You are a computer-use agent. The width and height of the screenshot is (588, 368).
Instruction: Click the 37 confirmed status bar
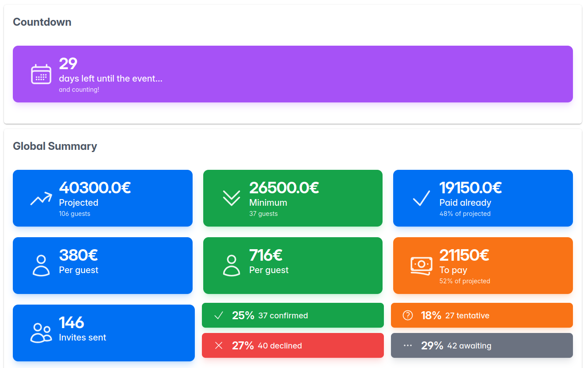(293, 315)
